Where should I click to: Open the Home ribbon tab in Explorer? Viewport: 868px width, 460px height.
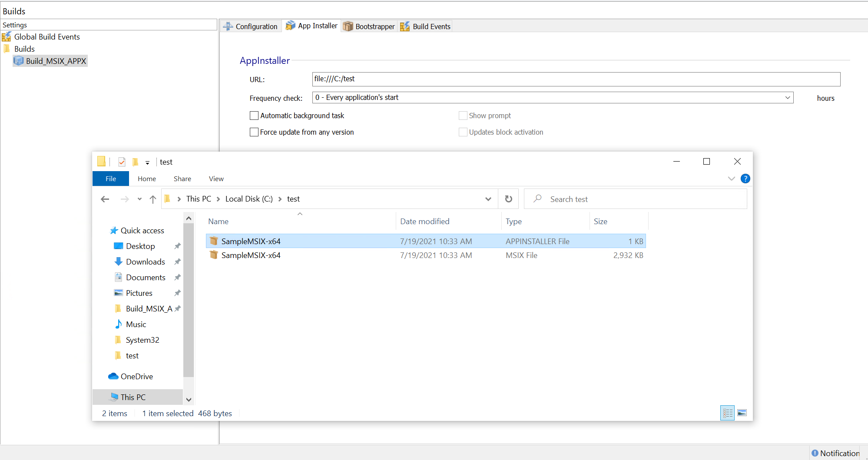147,179
